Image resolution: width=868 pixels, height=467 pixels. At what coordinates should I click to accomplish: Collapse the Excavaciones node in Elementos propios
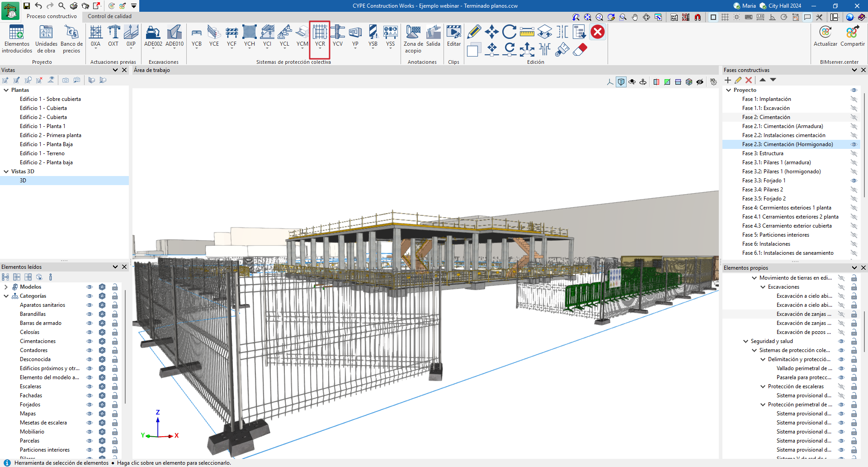763,287
